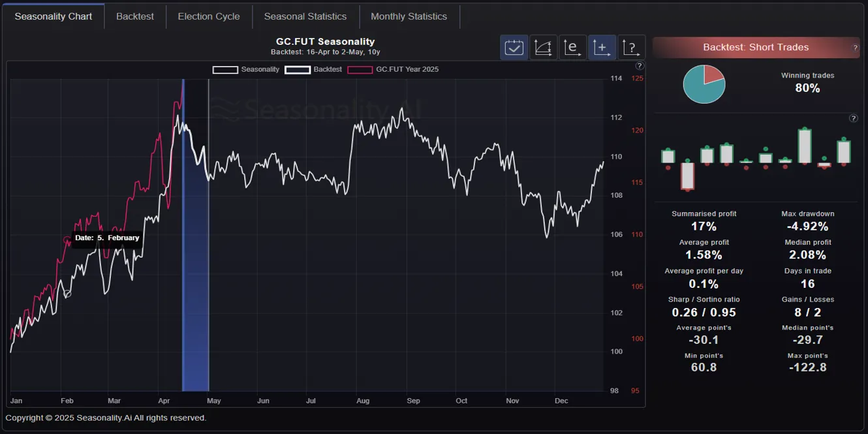Open help icon at chart top-right corner

pyautogui.click(x=640, y=66)
